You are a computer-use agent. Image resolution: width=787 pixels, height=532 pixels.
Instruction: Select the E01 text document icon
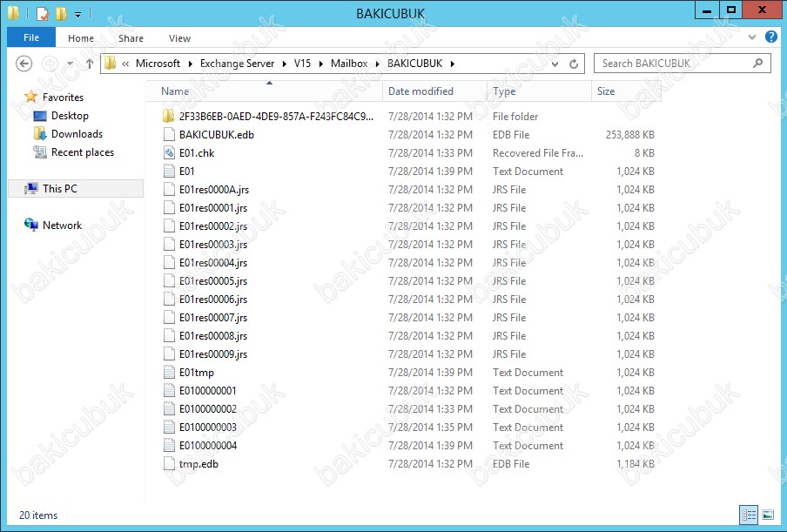click(169, 172)
